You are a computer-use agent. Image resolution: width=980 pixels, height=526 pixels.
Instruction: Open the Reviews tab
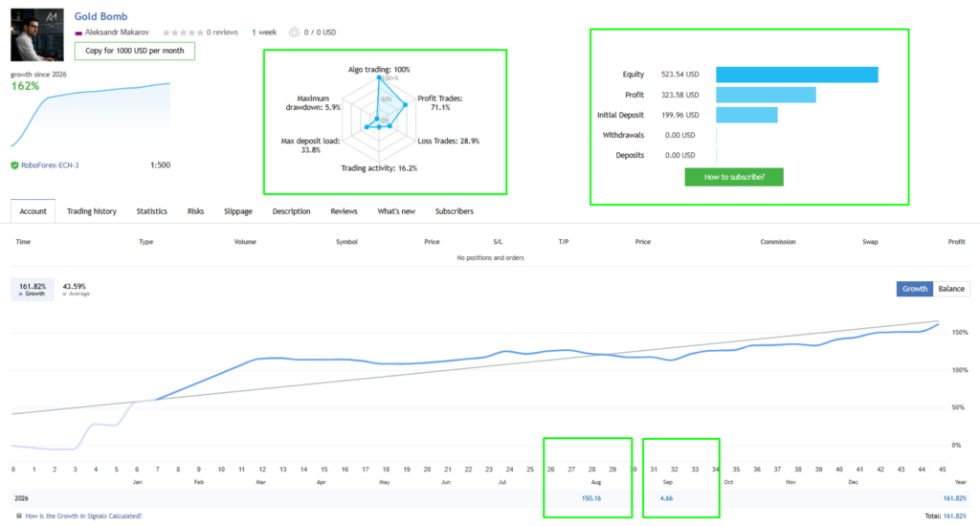click(x=344, y=211)
